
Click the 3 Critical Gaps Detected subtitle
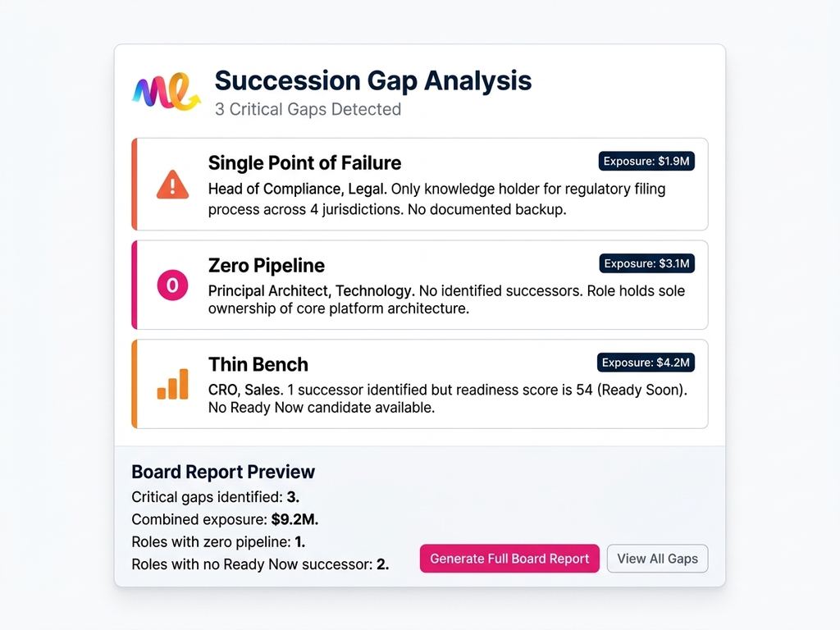coord(308,109)
